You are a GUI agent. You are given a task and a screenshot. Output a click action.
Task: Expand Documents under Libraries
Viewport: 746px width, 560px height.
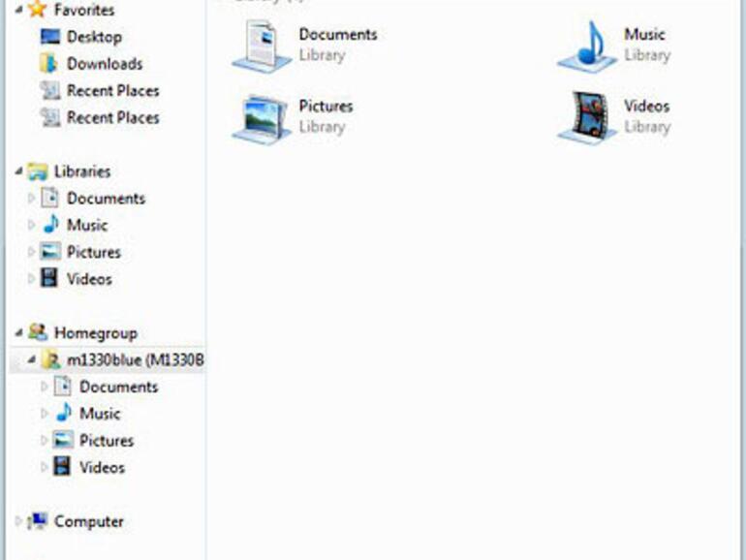pos(31,198)
